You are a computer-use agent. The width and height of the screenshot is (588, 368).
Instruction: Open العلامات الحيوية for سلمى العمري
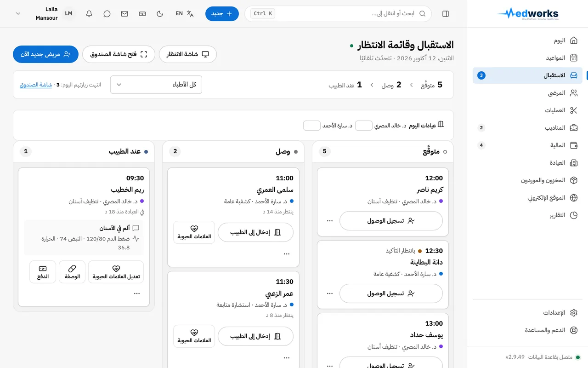[x=194, y=232]
